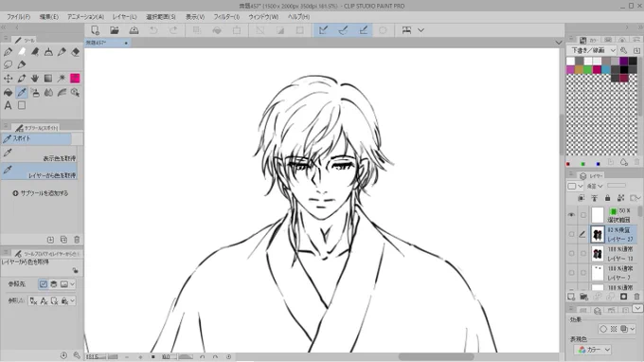This screenshot has width=644, height=362.
Task: Pick purple swatch in color set
Action: point(624,62)
